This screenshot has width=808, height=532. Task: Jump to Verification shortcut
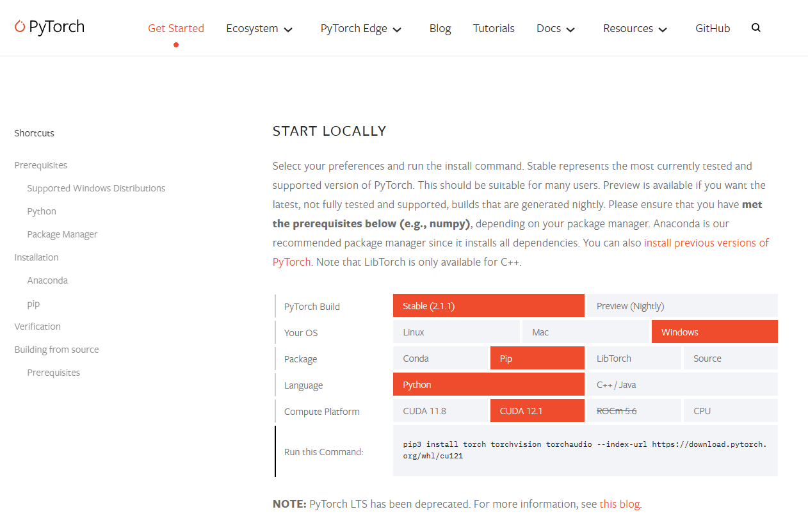pyautogui.click(x=38, y=326)
